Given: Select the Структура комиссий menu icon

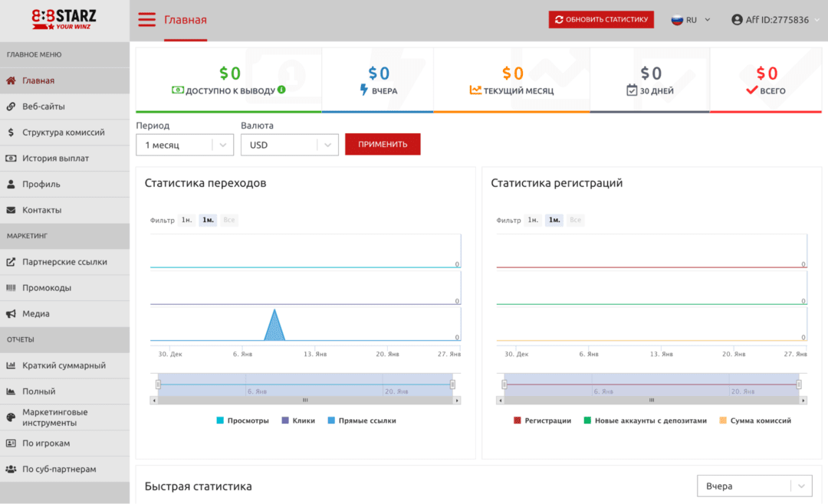Looking at the screenshot, I should click(11, 133).
